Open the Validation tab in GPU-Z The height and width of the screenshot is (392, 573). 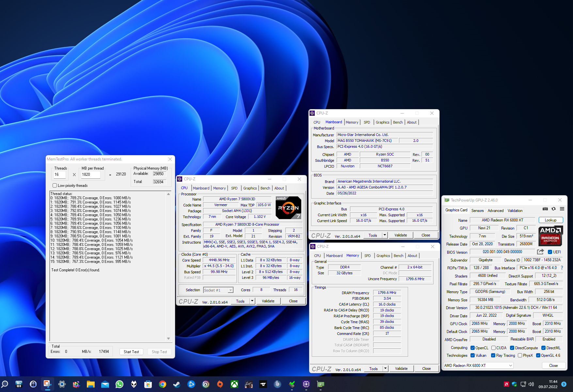(x=515, y=211)
